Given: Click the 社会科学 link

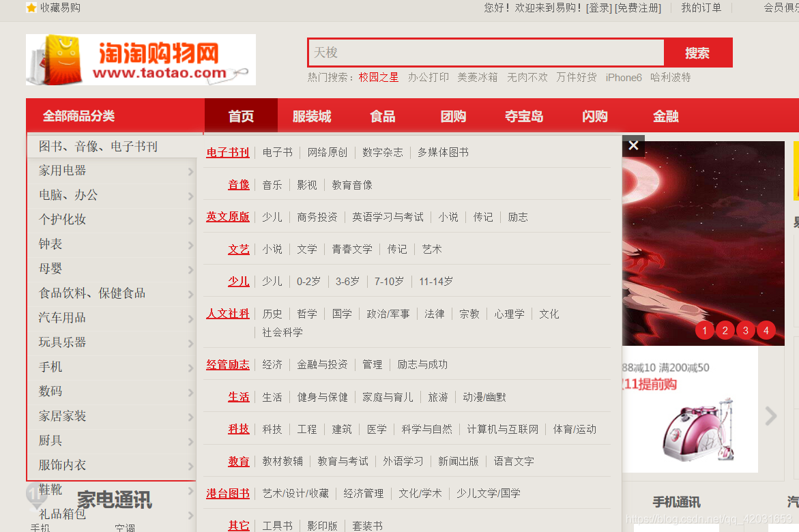Looking at the screenshot, I should pos(282,332).
